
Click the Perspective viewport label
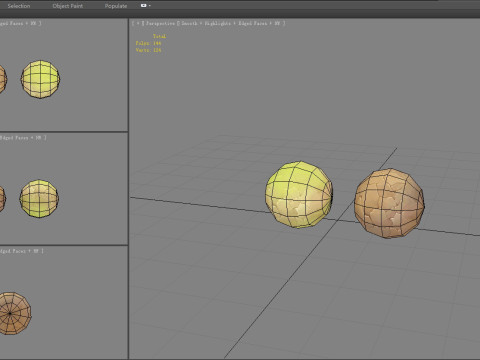[161, 23]
